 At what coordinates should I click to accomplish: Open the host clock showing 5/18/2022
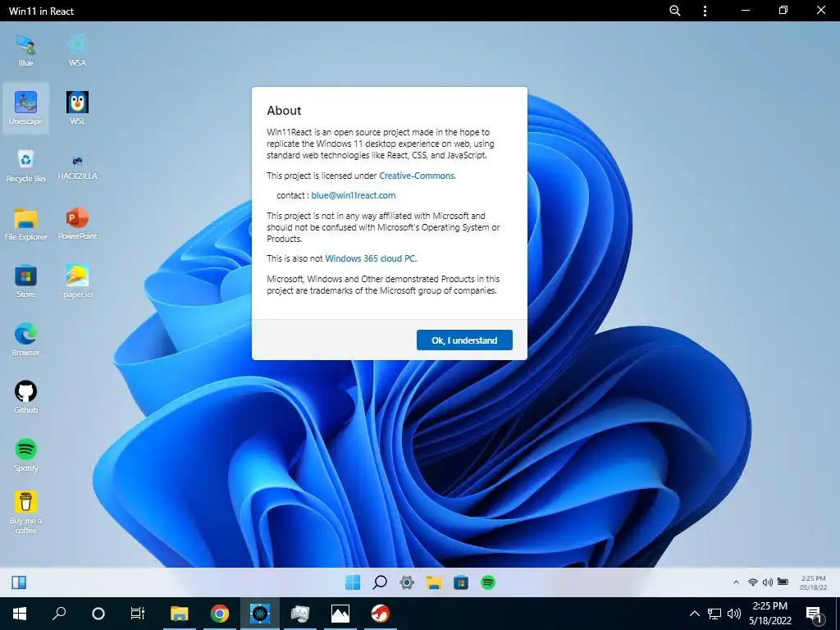(769, 614)
